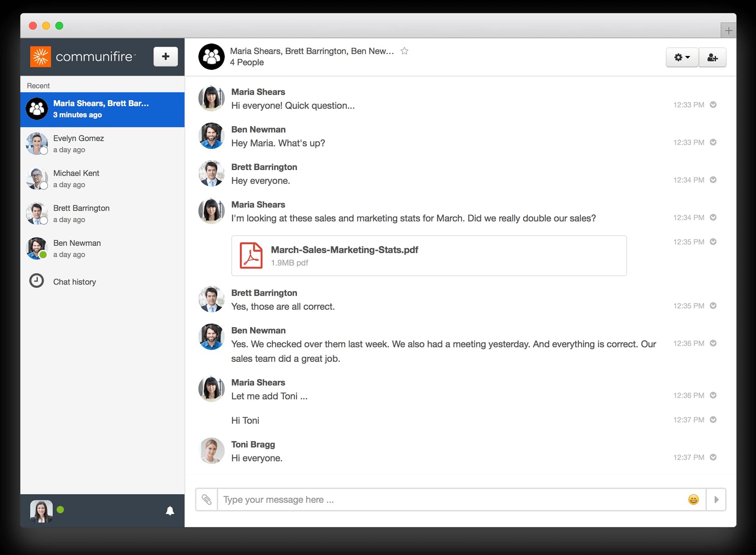Click delivered checkmark beside Toni's 'Hi everyone.'
Viewport: 756px width, 555px height.
click(713, 457)
